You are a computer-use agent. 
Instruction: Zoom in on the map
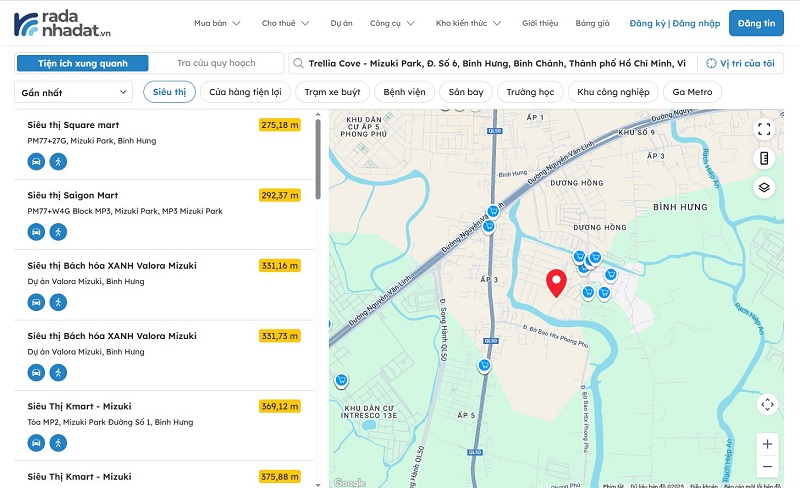tap(767, 444)
